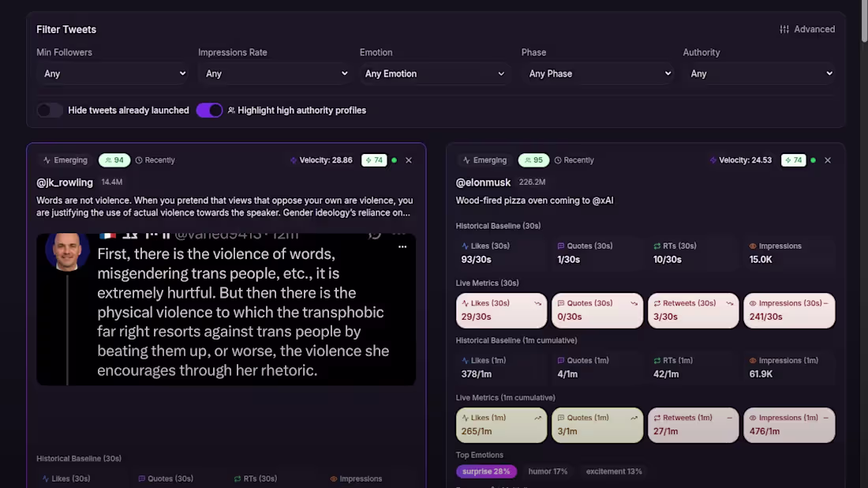Open the @jk_rowling profile link
Image resolution: width=868 pixels, height=488 pixels.
[65, 182]
